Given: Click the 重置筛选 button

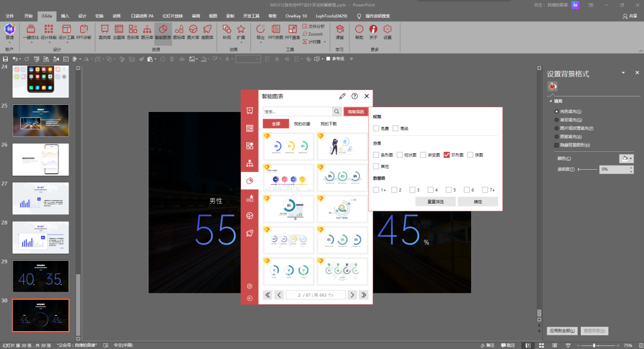Looking at the screenshot, I should (436, 202).
